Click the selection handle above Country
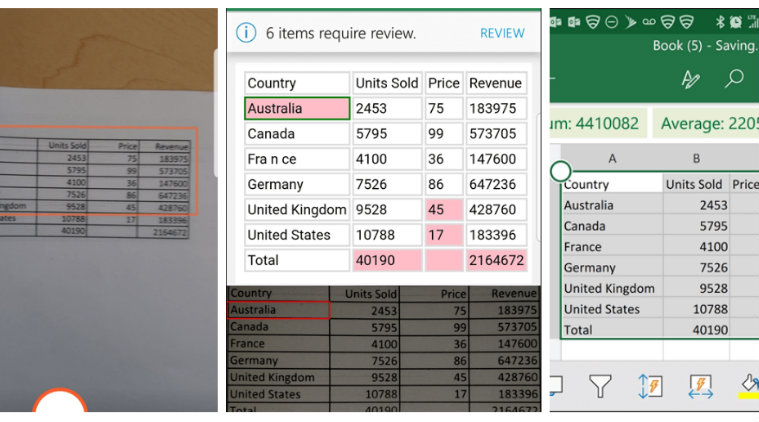Screen dimensions: 759x422 coord(561,171)
